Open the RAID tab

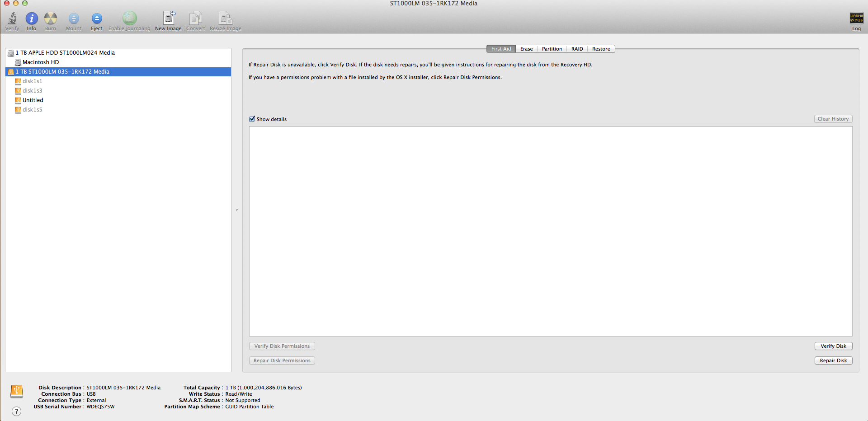pyautogui.click(x=577, y=49)
